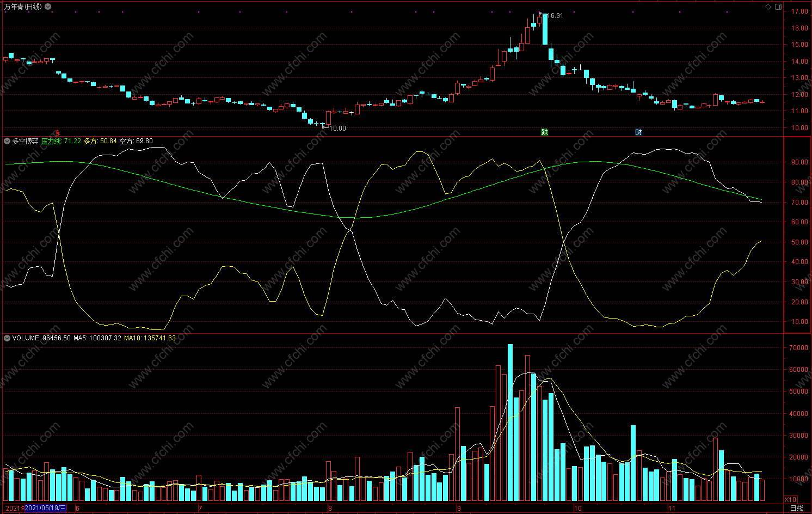
Task: Click the 多空搏弈 indicator name
Action: click(x=26, y=141)
